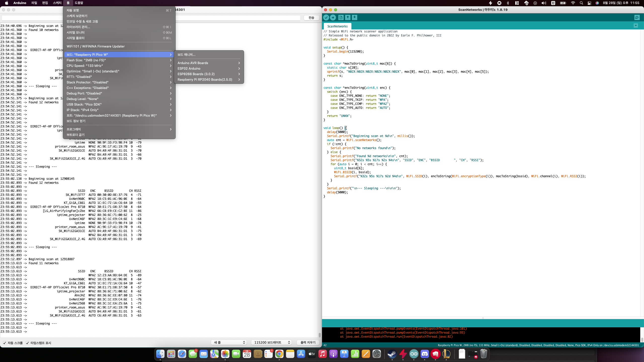Expand the CPU Speed "133 MHz" submenu
This screenshot has height=362, width=644.
(119, 66)
